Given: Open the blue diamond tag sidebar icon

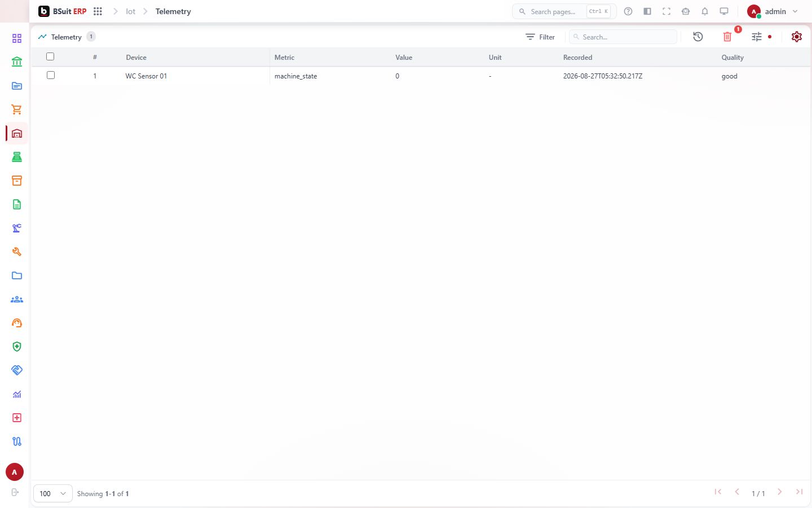Looking at the screenshot, I should click(17, 370).
